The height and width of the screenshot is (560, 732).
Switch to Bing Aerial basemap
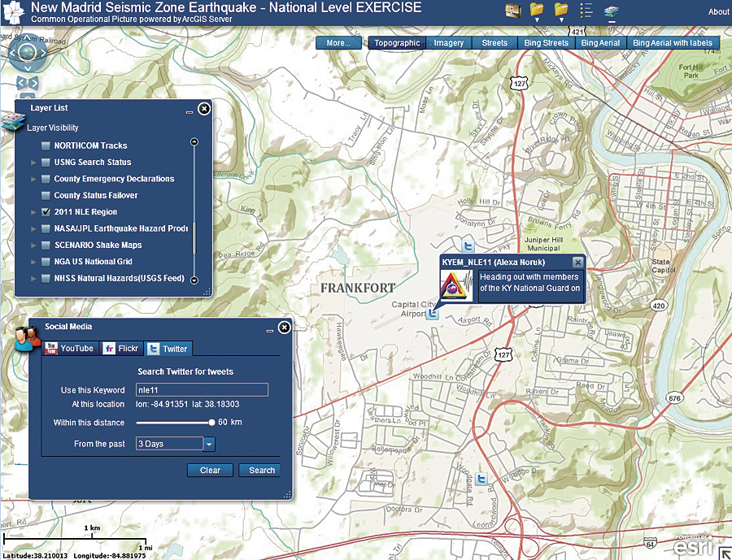point(600,43)
